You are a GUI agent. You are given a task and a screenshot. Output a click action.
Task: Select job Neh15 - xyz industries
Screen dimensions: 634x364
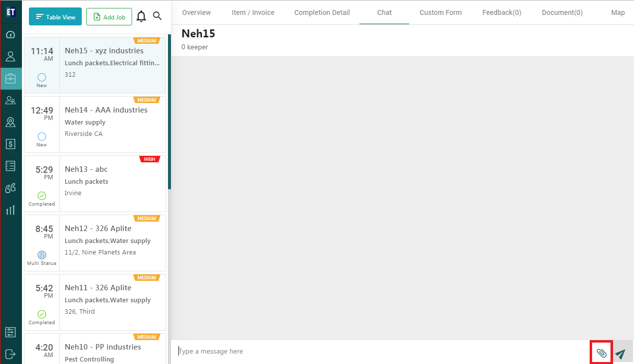(95, 65)
